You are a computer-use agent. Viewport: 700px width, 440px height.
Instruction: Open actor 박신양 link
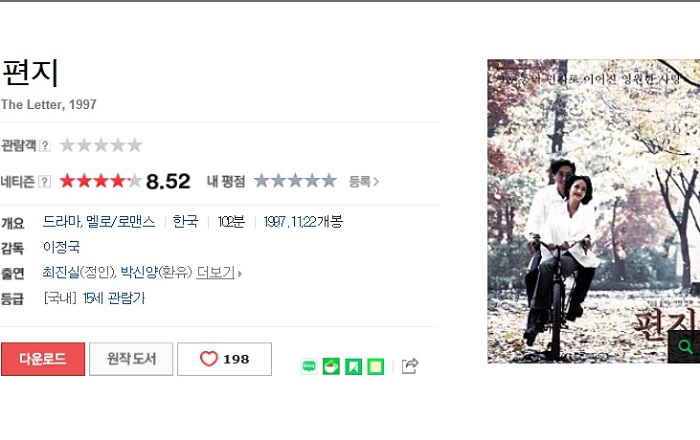(139, 272)
